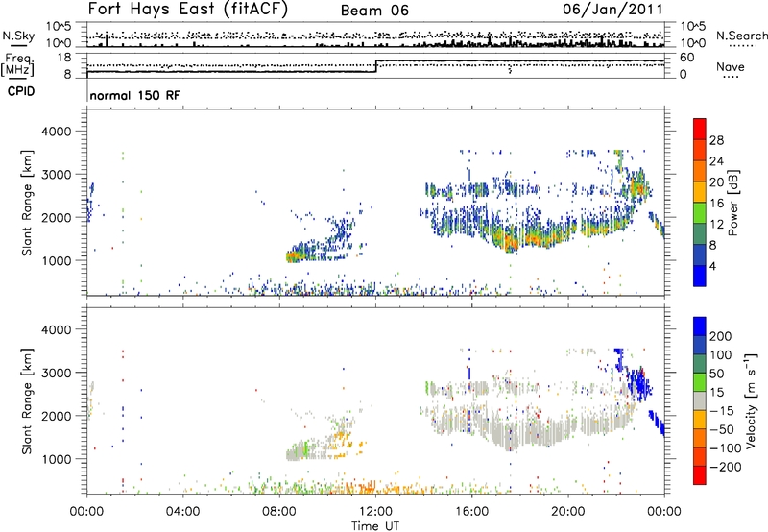Viewport: 768px width, 532px height.
Task: Click the '16:00' time axis label
Action: click(x=471, y=512)
